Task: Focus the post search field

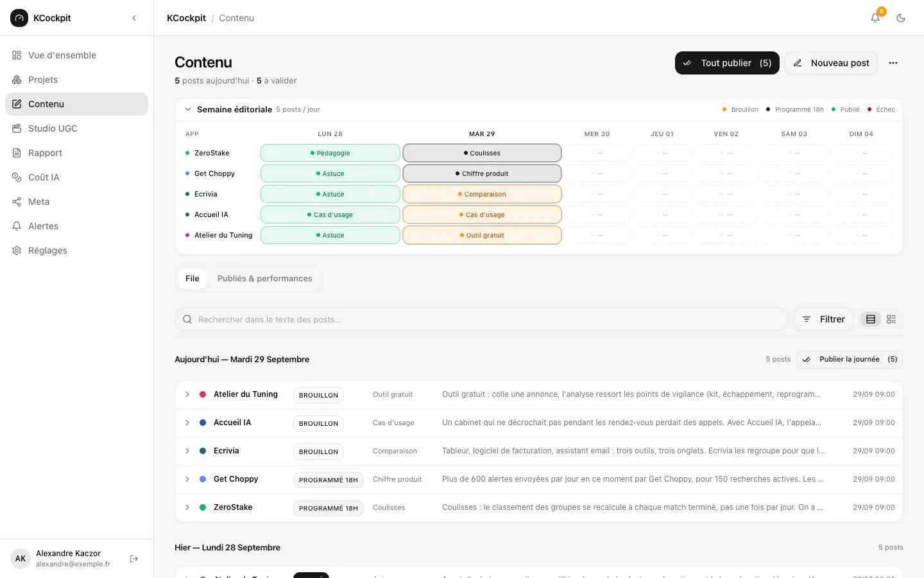Action: coord(481,319)
